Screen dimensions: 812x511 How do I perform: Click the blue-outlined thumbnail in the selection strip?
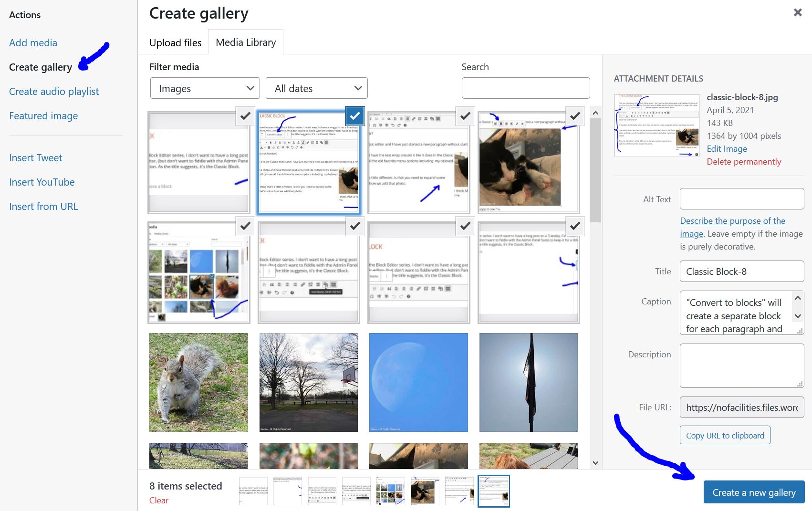494,491
